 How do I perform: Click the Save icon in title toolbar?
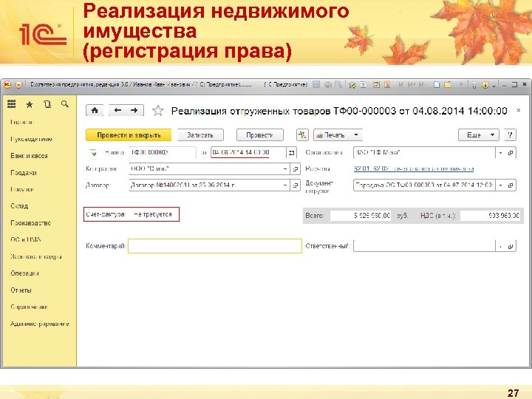coord(316,84)
